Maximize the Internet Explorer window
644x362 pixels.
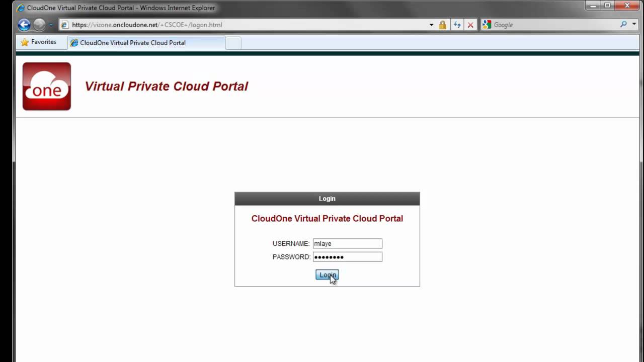click(x=607, y=5)
